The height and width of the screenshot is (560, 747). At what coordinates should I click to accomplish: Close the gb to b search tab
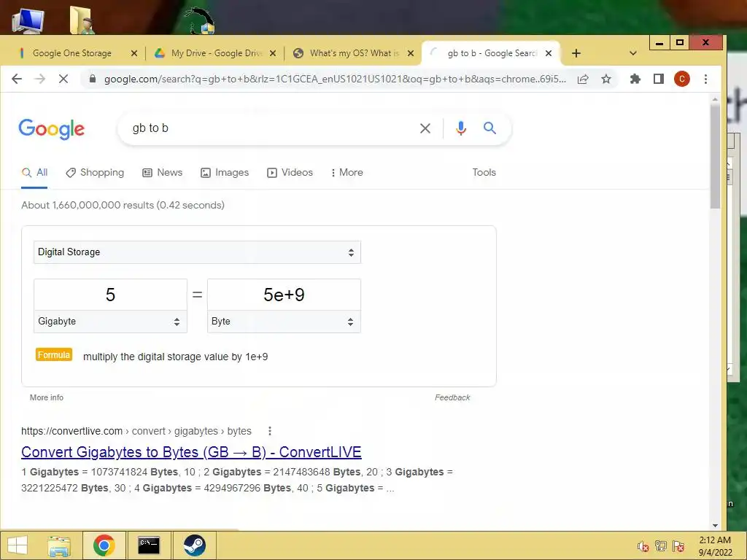coord(549,53)
